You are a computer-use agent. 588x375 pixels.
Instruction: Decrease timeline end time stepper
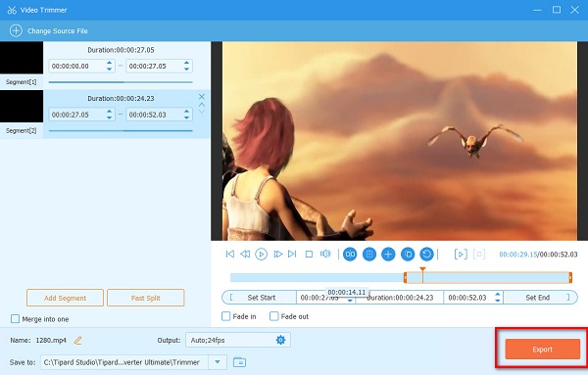coord(497,301)
